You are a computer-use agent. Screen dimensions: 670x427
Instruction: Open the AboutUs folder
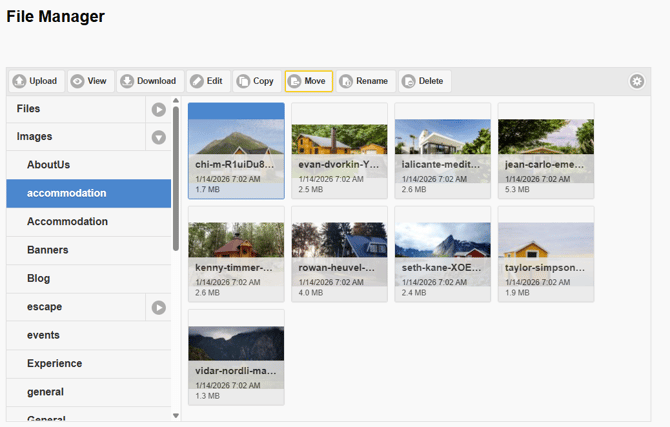point(88,165)
